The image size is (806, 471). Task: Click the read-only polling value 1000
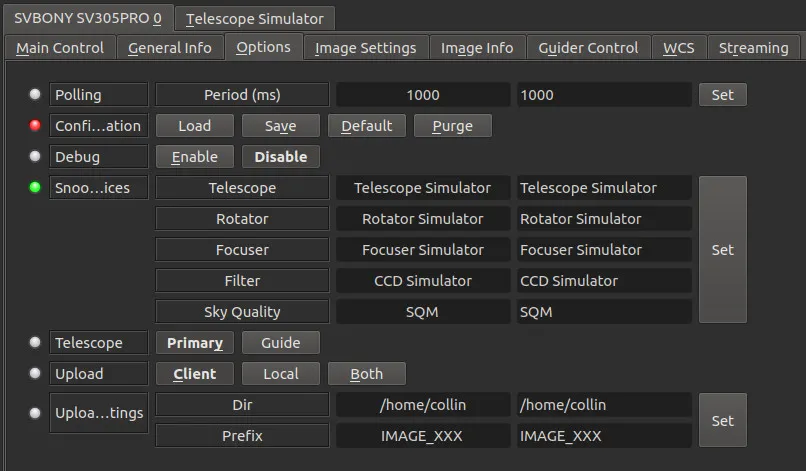pyautogui.click(x=423, y=95)
